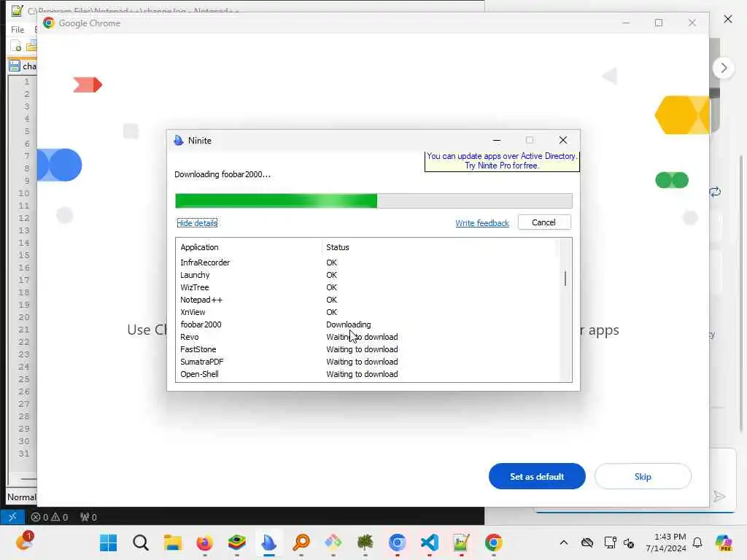This screenshot has width=747, height=560.
Task: Click the Ninite title bar icon
Action: coord(179,141)
